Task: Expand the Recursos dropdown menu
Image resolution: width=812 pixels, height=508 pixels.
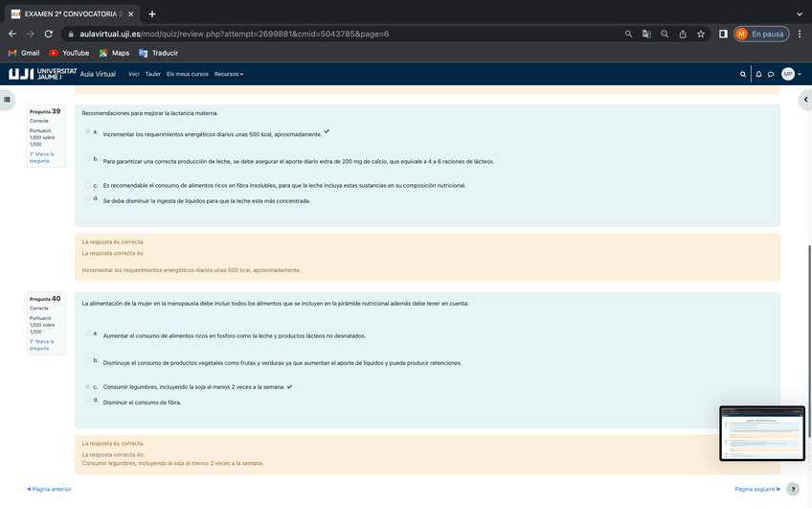Action: click(229, 74)
